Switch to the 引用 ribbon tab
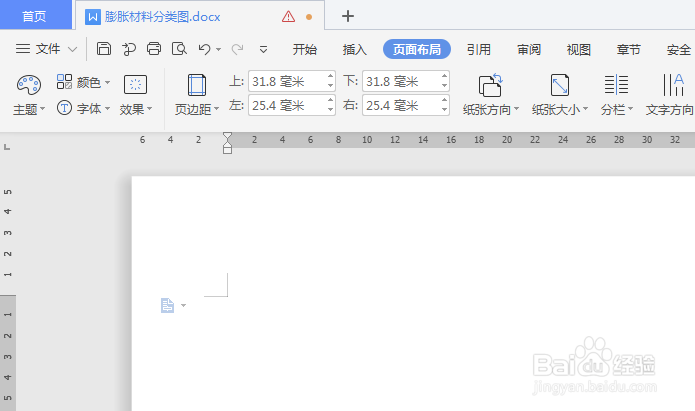Screen dimensions: 695x411 (x=479, y=49)
